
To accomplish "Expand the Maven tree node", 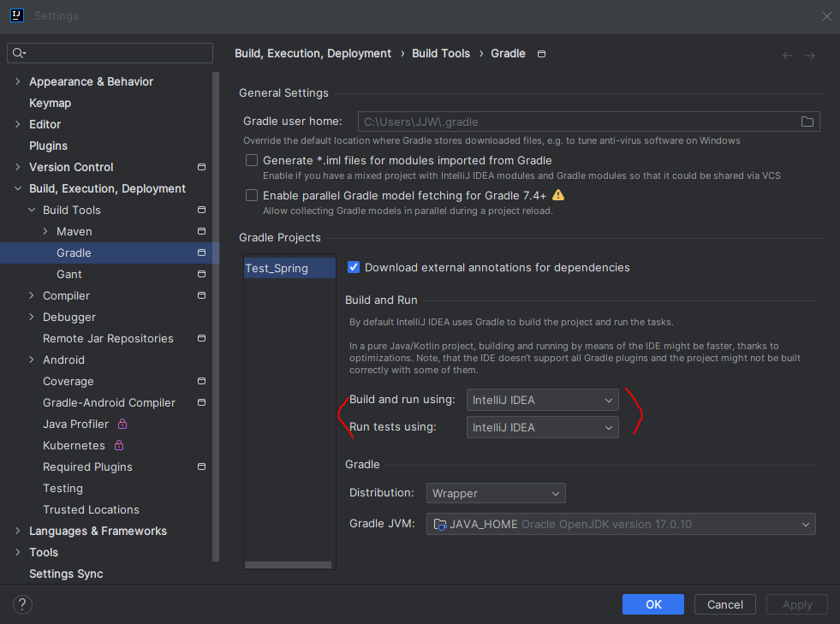I will [x=45, y=231].
